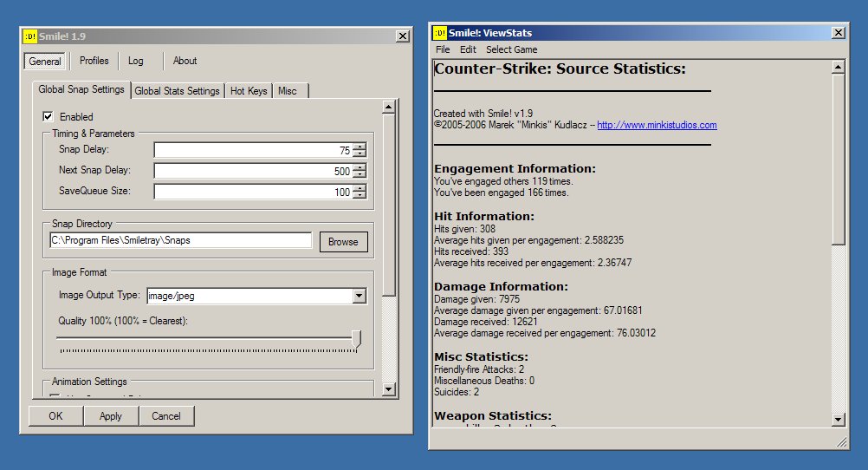
Task: Click the OK button
Action: point(56,415)
